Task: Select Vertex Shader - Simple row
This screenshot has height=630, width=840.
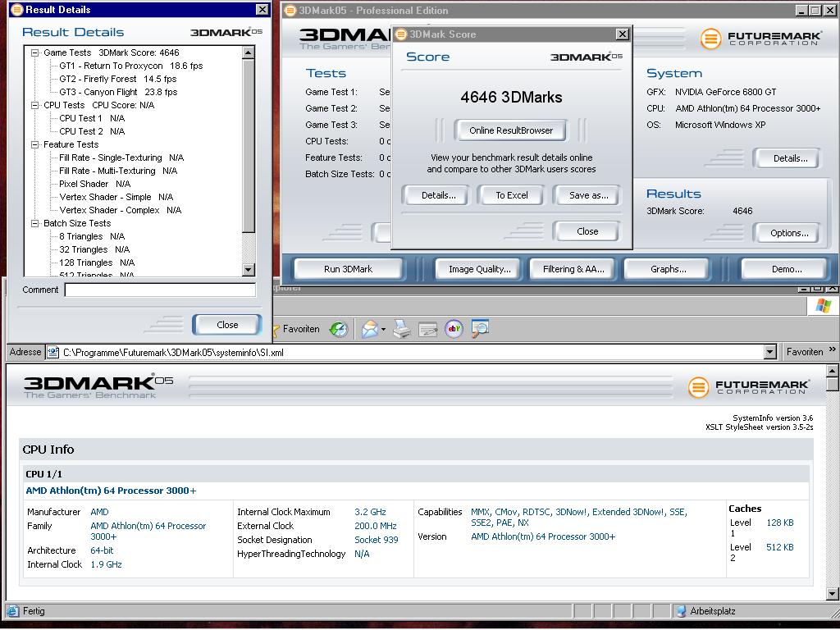Action: coord(116,197)
